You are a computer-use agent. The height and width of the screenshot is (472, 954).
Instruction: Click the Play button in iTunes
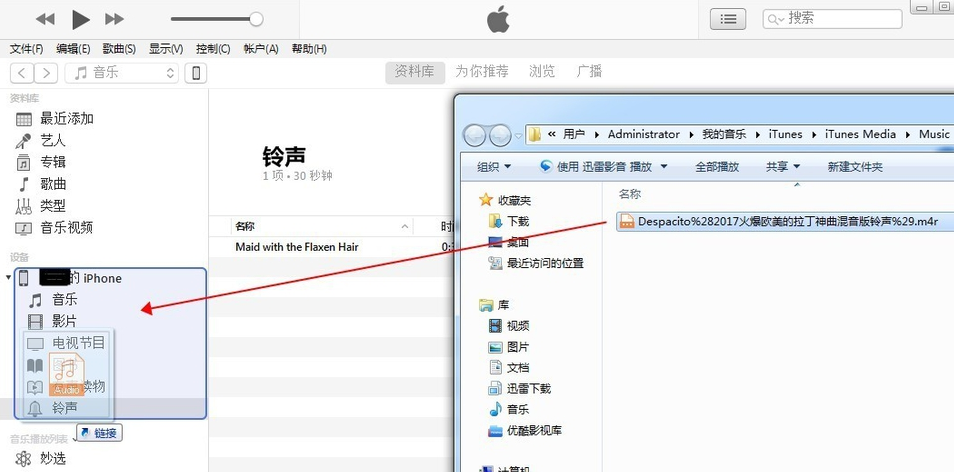(81, 19)
